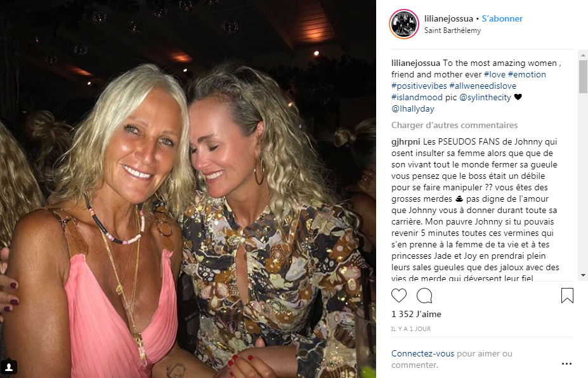Like the post with heart icon
The image size is (588, 378).
398,296
